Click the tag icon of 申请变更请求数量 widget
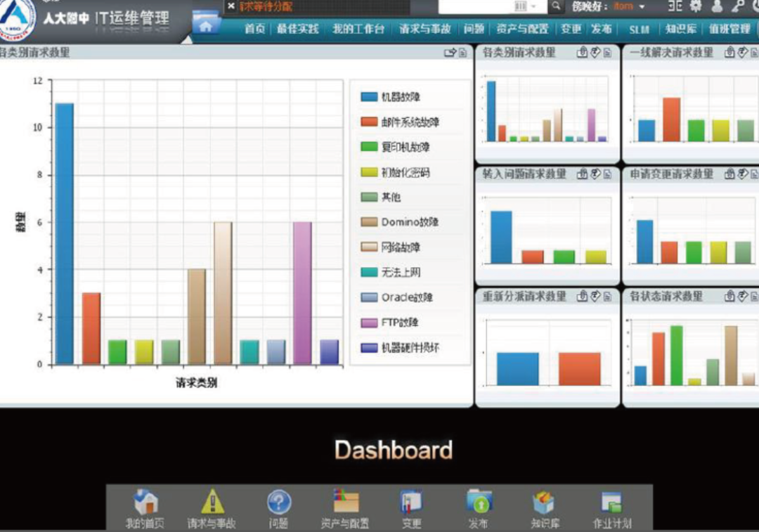Image resolution: width=759 pixels, height=532 pixels. pyautogui.click(x=743, y=174)
